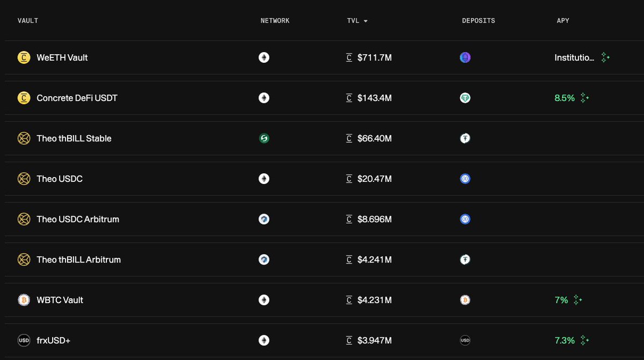Click the WBTC Vault bitcoin logo
Screen dimensions: 644x360
point(24,300)
